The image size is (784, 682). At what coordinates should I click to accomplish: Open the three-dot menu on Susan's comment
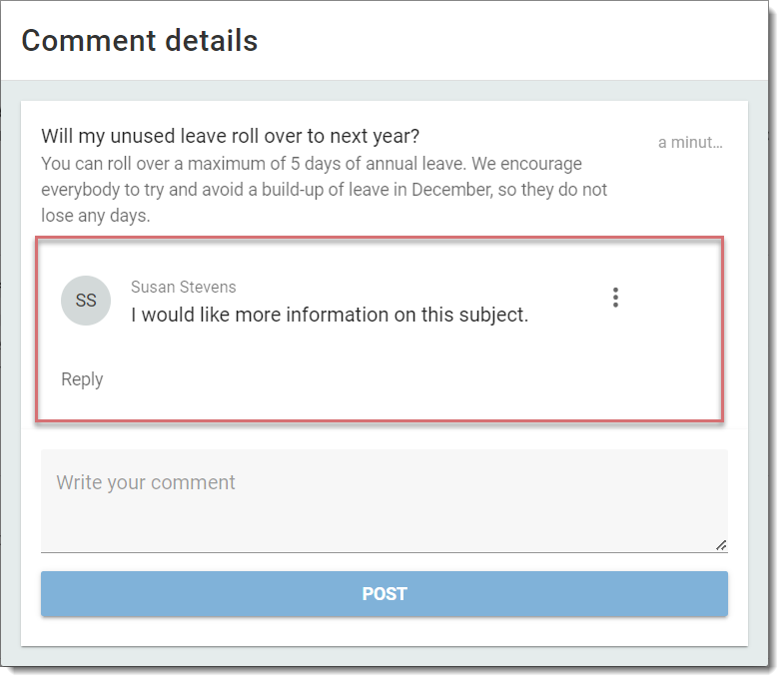coord(615,298)
